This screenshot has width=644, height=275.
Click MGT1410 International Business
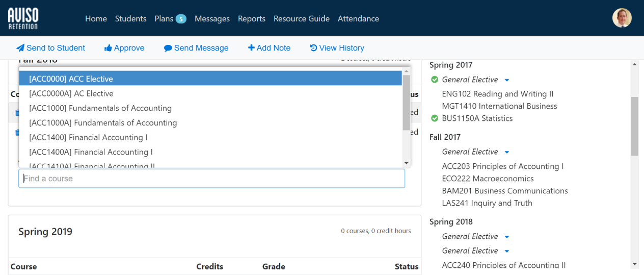[500, 106]
